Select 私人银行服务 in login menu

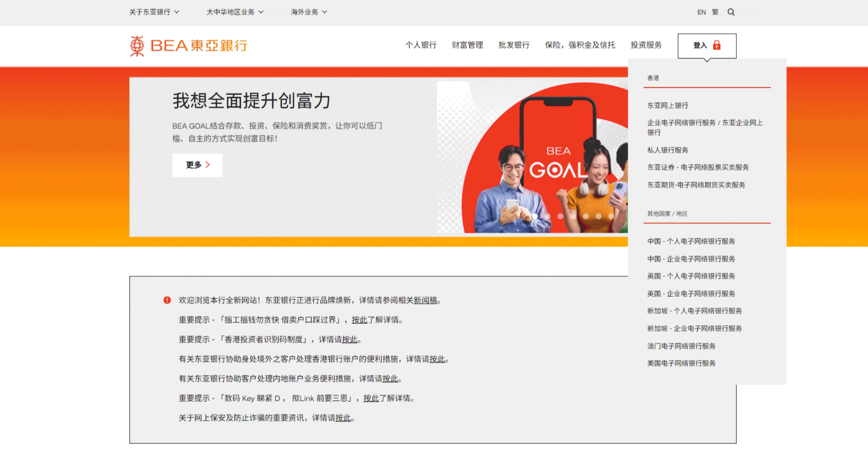click(x=668, y=150)
